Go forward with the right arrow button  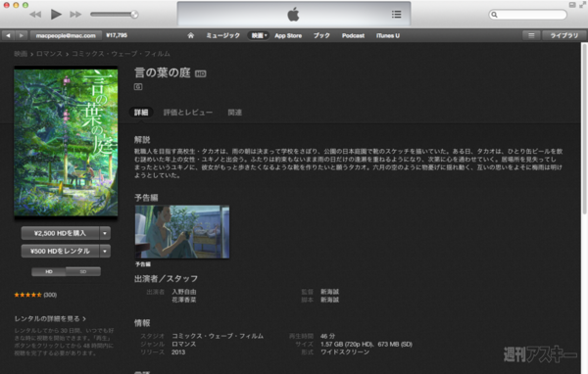pyautogui.click(x=22, y=35)
